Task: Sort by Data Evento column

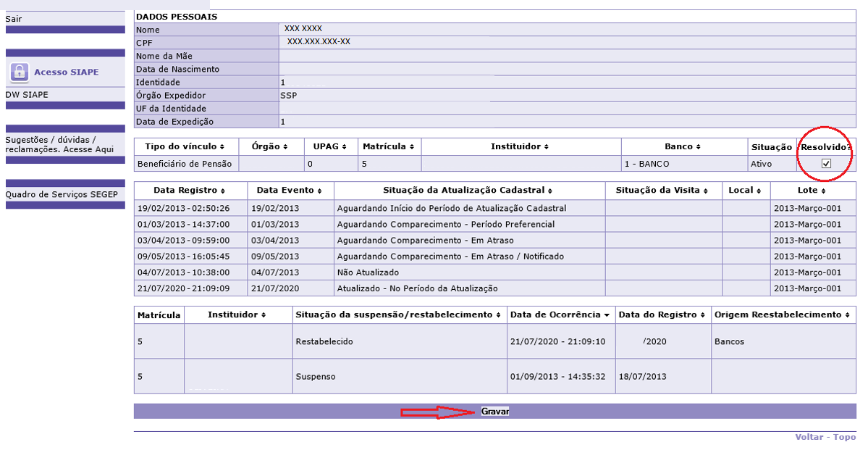Action: coord(290,190)
